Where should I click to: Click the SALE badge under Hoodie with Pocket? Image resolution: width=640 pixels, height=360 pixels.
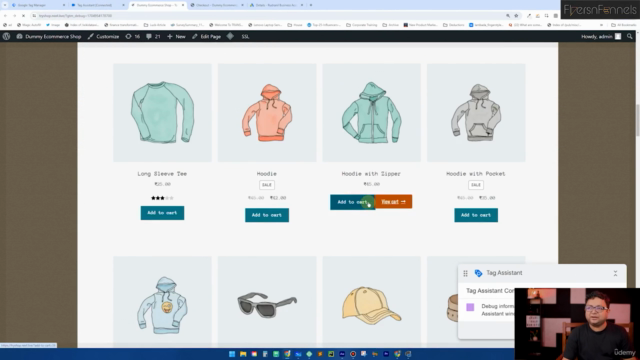tap(476, 185)
